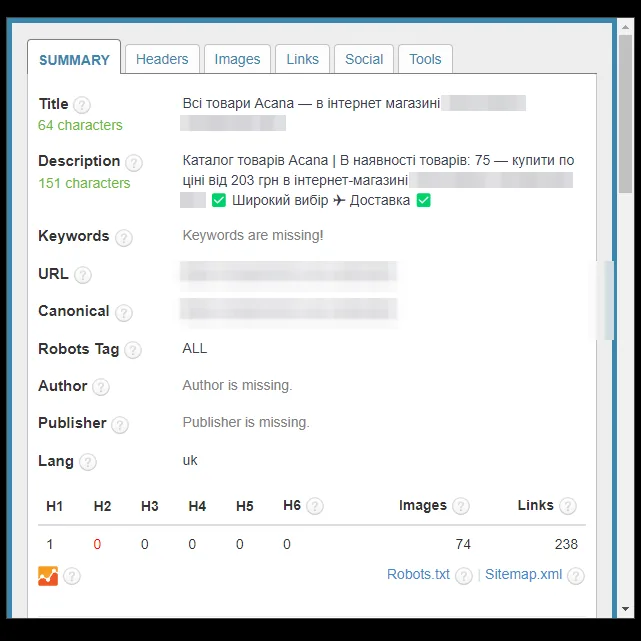641x641 pixels.
Task: Click the H3 column header
Action: tap(150, 506)
